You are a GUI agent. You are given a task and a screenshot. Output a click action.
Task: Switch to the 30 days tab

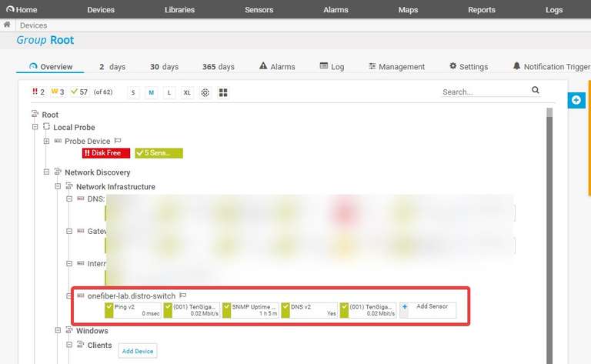(164, 67)
